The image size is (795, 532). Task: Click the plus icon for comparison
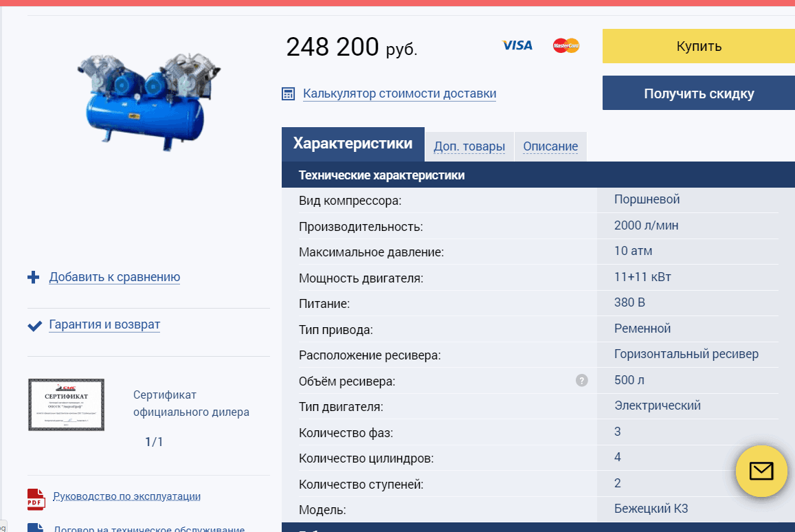(34, 277)
